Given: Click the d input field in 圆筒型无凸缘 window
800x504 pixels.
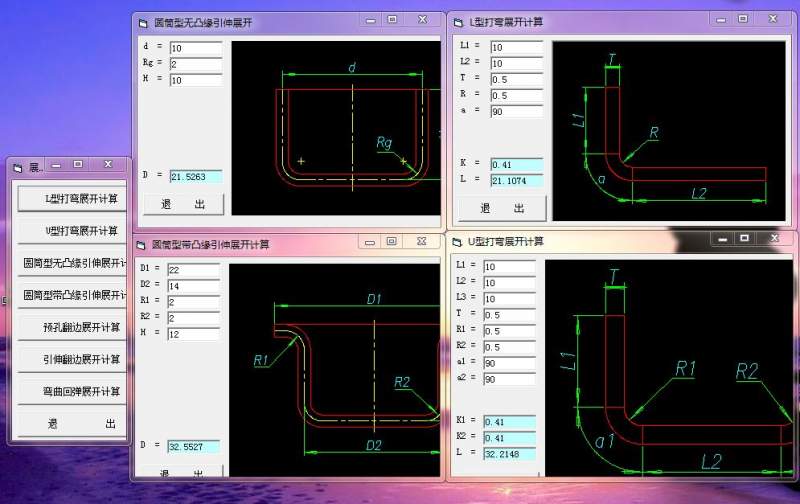Looking at the screenshot, I should tap(196, 48).
